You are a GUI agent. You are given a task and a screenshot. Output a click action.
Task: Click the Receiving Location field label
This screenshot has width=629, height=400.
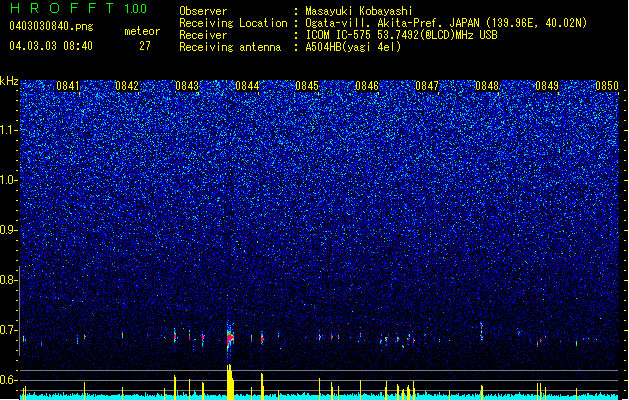coord(233,23)
